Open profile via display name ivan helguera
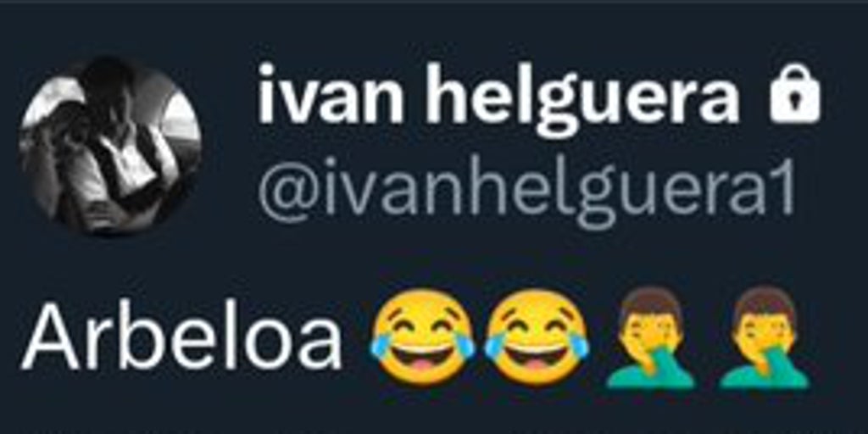 click(x=498, y=98)
